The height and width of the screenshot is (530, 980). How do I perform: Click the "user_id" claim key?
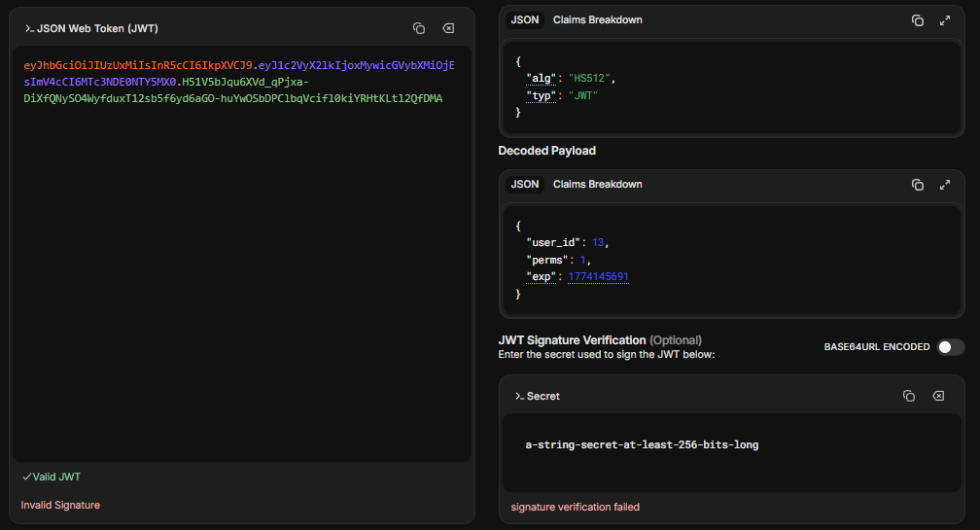554,242
